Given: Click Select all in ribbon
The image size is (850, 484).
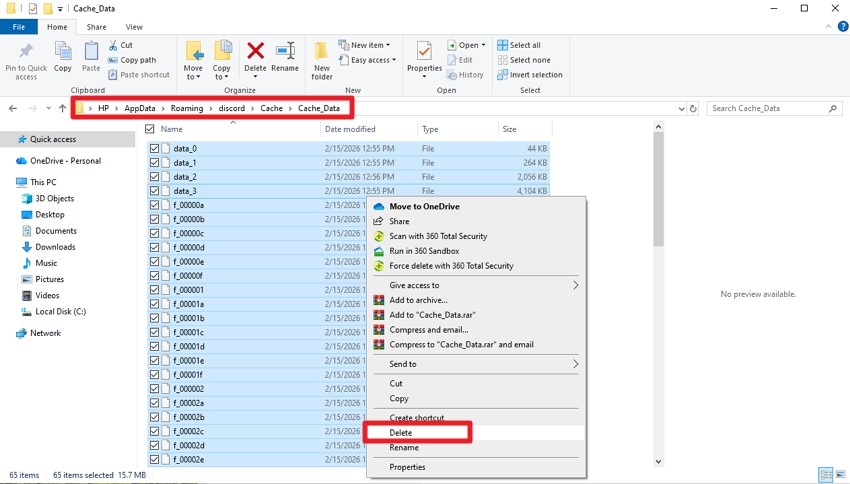Looking at the screenshot, I should click(519, 45).
